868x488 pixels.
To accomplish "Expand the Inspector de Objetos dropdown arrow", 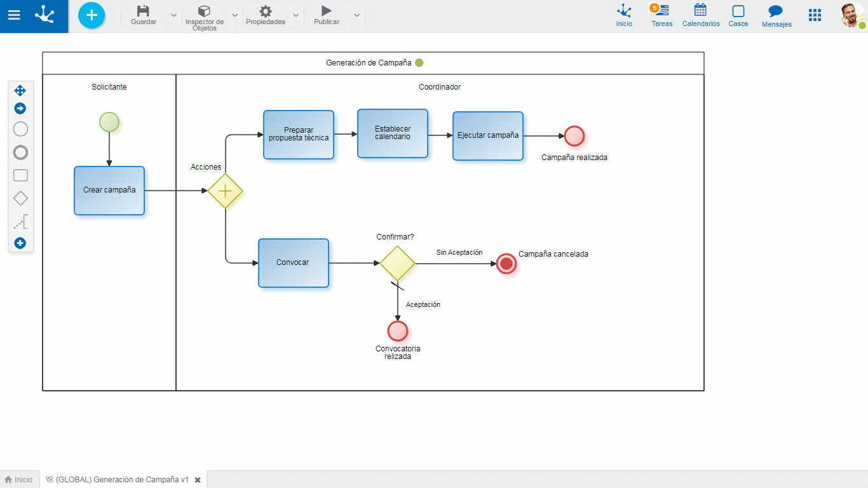I will coord(235,15).
